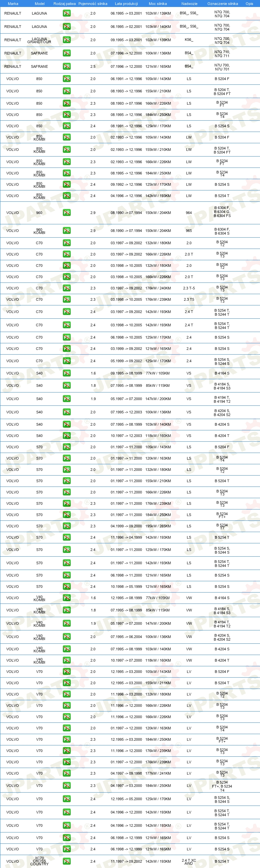Click the fuel icon in the V40 Kombi 07.1995 -> 06.2004 row
This screenshot has height=868, width=260.
(66, 637)
